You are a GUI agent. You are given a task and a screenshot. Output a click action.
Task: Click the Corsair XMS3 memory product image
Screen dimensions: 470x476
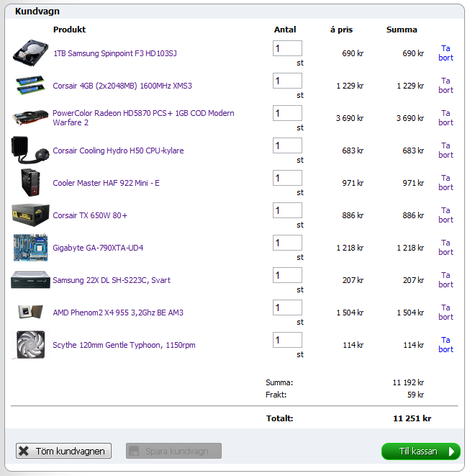tap(30, 86)
